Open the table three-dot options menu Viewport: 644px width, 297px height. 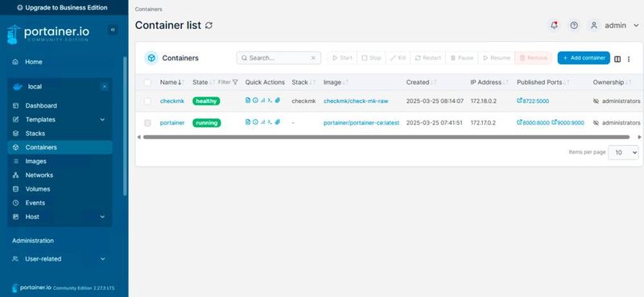tap(629, 59)
